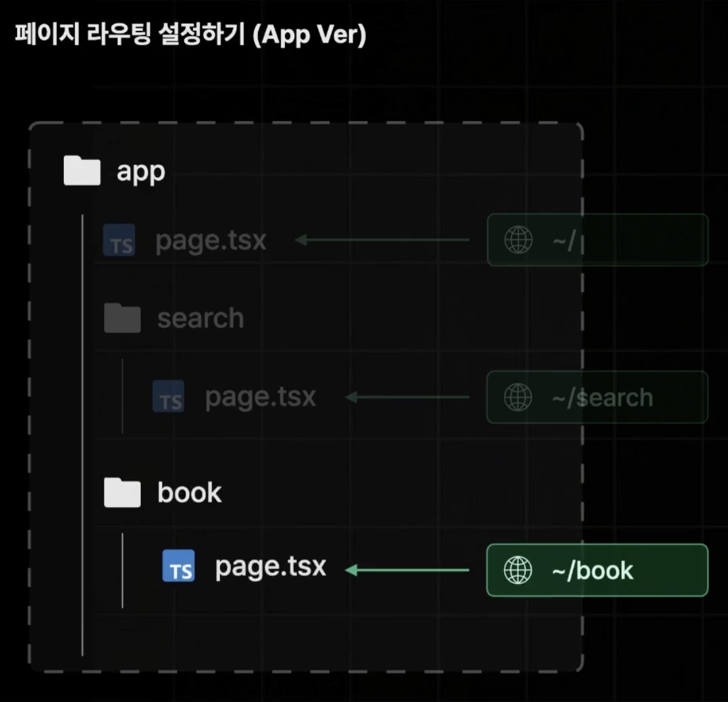The height and width of the screenshot is (702, 728).
Task: Click the slide title 페이지 라우팅 설정하기 (App Ver)
Action: pos(191,34)
